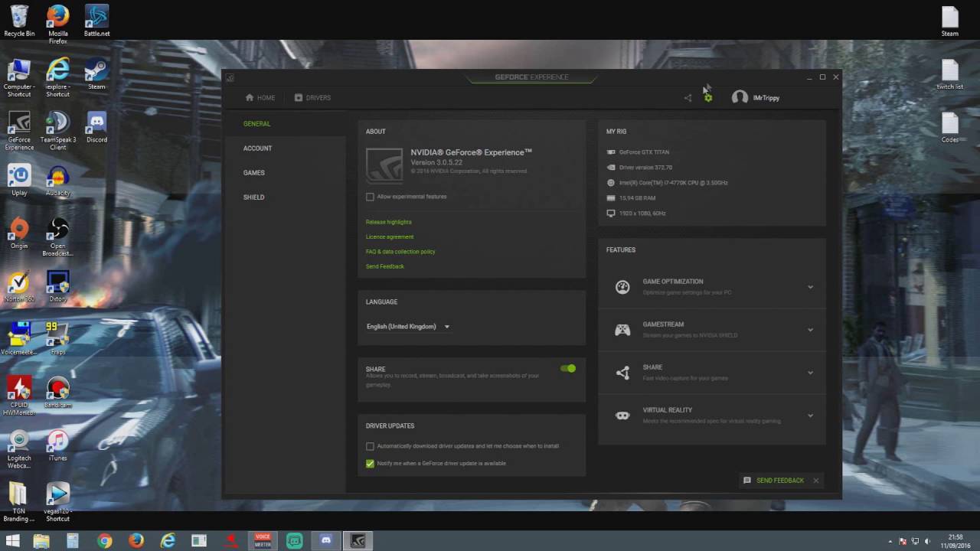980x551 pixels.
Task: Click the Share feature icon under Features
Action: click(x=622, y=373)
